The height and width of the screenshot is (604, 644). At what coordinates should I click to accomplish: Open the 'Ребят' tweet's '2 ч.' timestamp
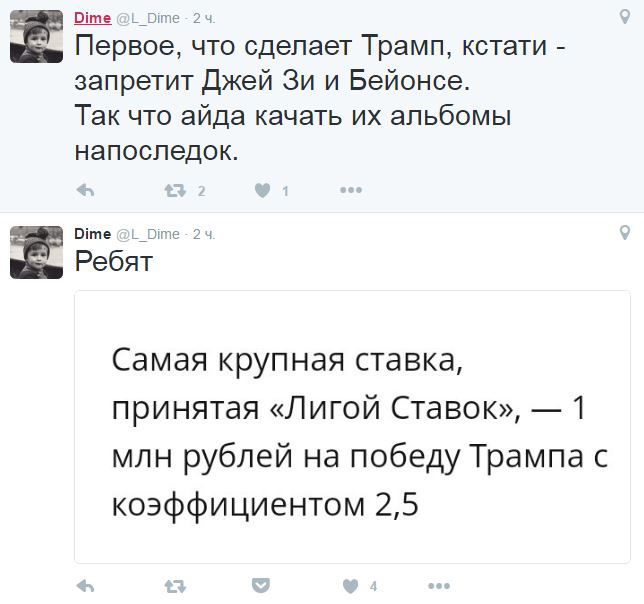click(203, 234)
